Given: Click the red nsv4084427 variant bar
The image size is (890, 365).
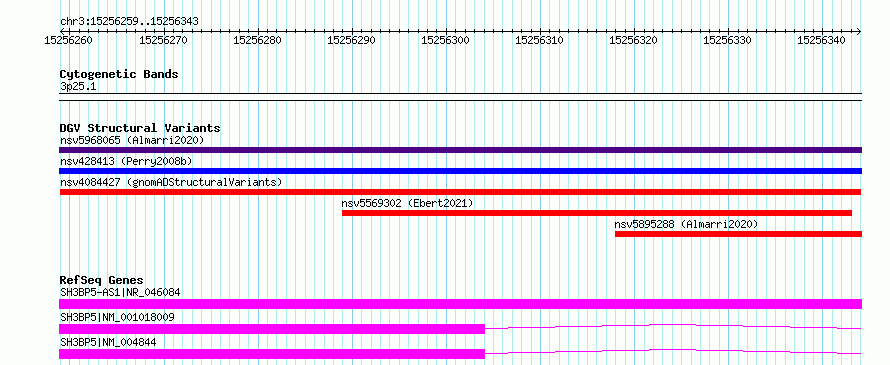Looking at the screenshot, I should pos(460,192).
